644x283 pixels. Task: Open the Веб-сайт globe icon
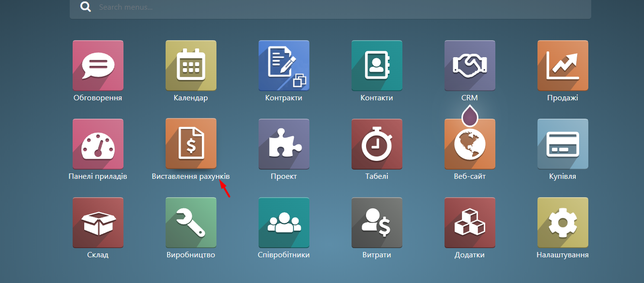[x=470, y=145]
